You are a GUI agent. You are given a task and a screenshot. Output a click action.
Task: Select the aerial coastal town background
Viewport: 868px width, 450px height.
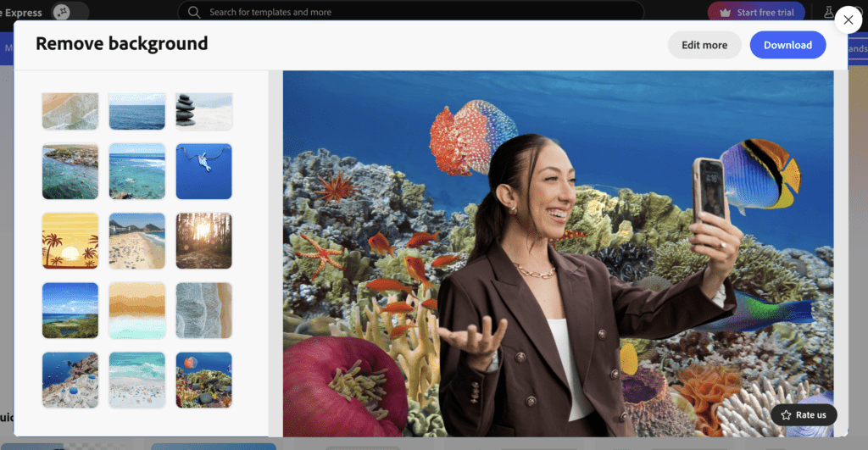point(70,171)
